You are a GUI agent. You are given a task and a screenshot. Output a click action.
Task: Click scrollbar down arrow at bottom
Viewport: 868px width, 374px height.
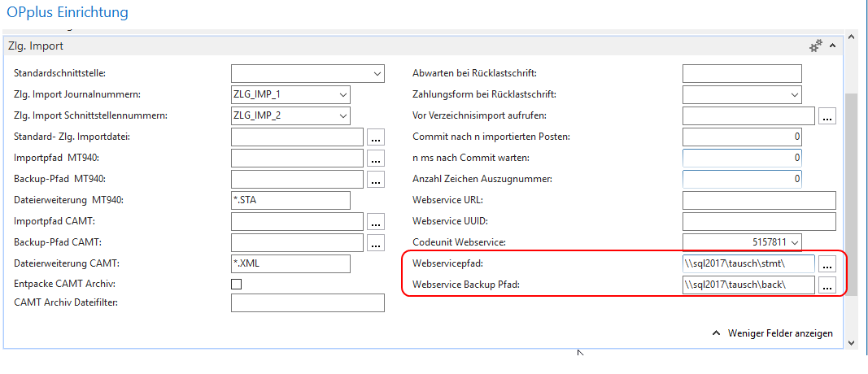pyautogui.click(x=852, y=342)
